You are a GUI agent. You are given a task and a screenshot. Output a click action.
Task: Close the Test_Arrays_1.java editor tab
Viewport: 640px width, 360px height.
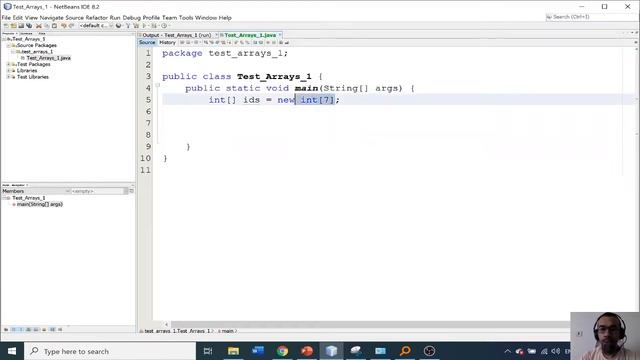pyautogui.click(x=280, y=36)
